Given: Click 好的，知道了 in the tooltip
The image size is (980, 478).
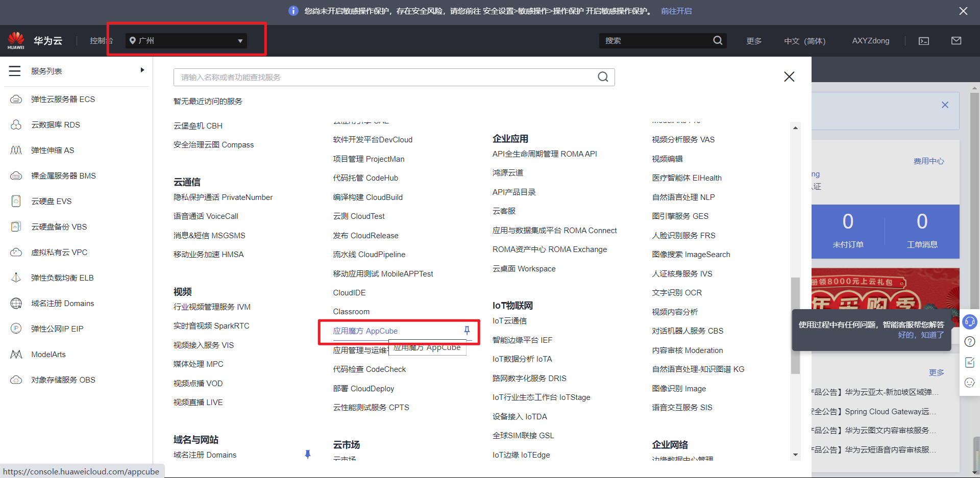Looking at the screenshot, I should [921, 335].
